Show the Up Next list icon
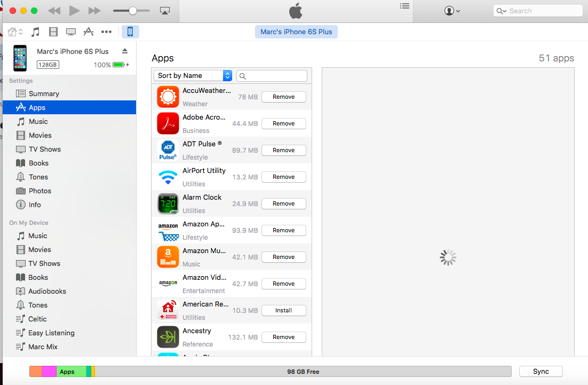This screenshot has height=385, width=588. tap(404, 6)
